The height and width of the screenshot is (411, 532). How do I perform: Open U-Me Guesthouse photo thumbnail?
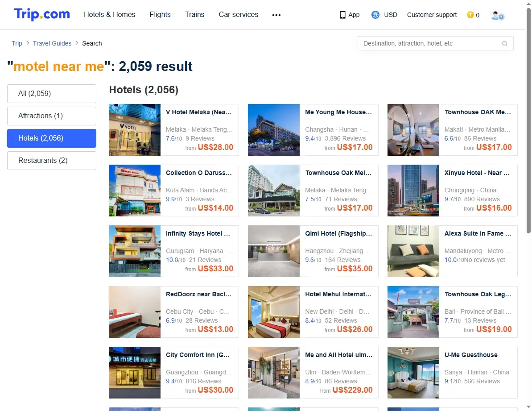tap(413, 373)
